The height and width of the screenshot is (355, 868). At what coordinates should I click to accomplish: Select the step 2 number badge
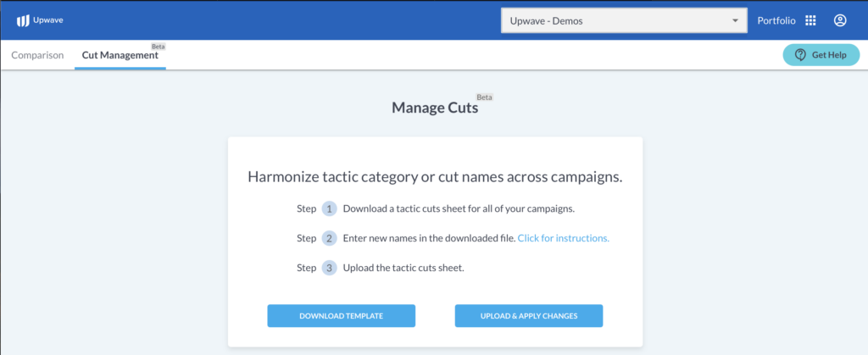click(330, 238)
